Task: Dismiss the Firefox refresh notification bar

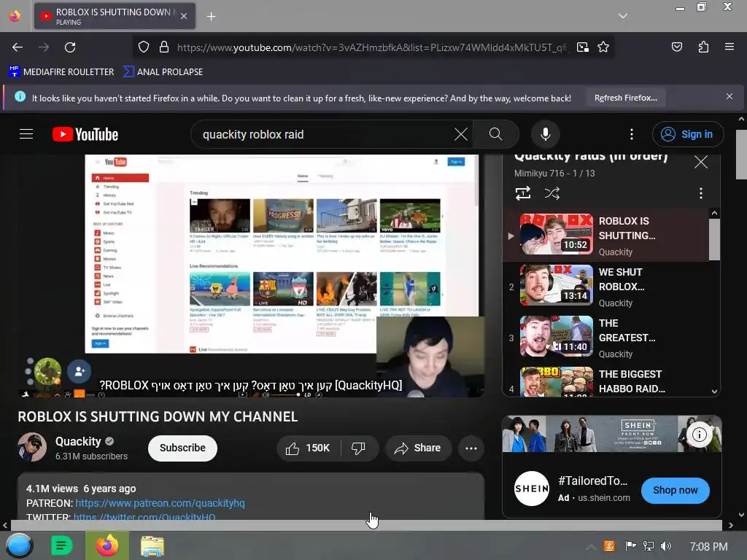Action: 729,97
